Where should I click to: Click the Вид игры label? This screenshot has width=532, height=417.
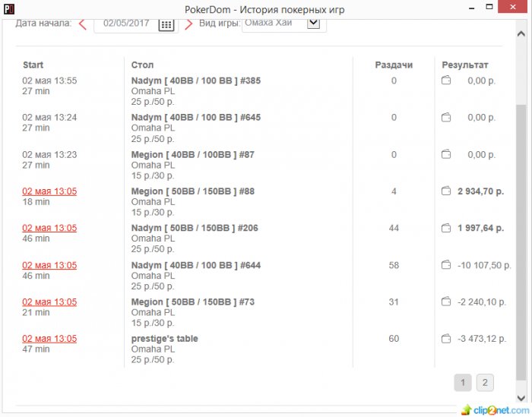220,24
